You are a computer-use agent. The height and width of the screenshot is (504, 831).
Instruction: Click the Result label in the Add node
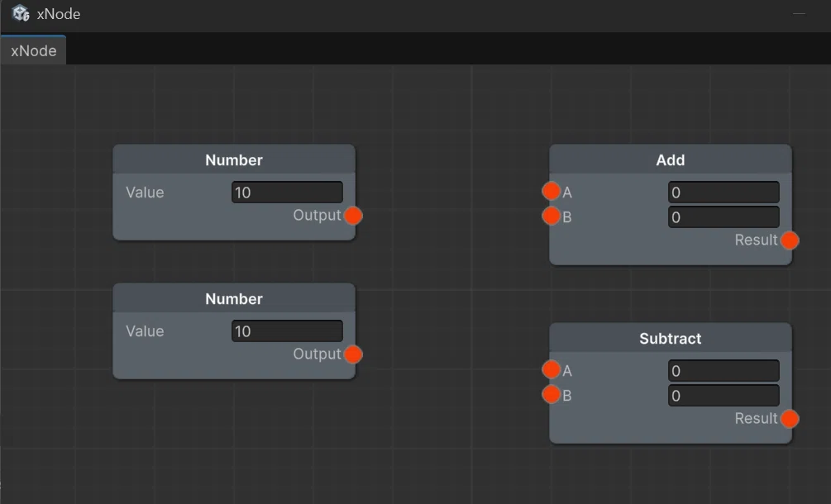757,240
